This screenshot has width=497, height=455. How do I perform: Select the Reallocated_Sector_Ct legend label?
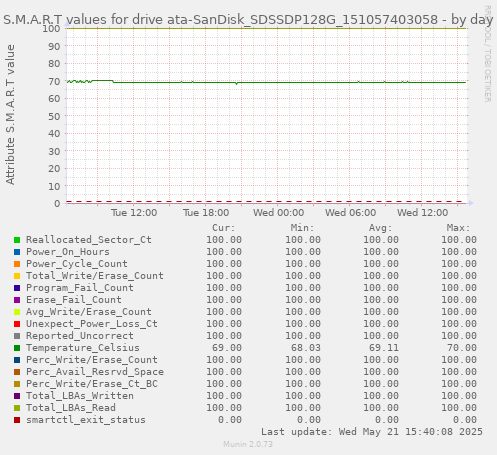click(x=89, y=240)
